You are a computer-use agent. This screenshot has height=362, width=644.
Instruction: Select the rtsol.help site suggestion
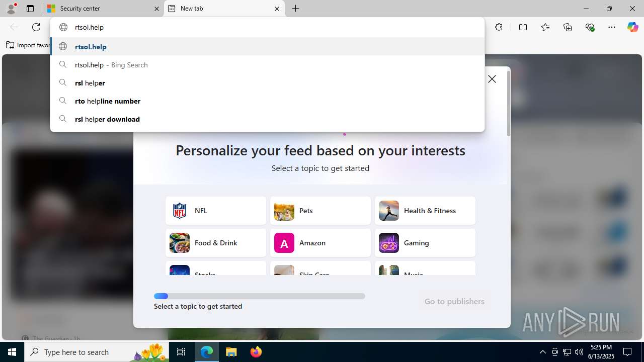tap(267, 47)
